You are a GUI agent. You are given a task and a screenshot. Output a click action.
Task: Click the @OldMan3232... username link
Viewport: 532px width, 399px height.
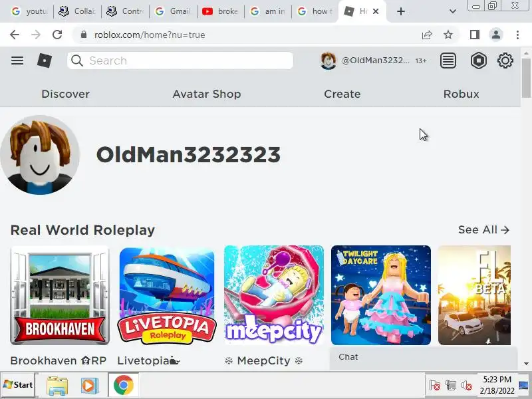tap(375, 61)
